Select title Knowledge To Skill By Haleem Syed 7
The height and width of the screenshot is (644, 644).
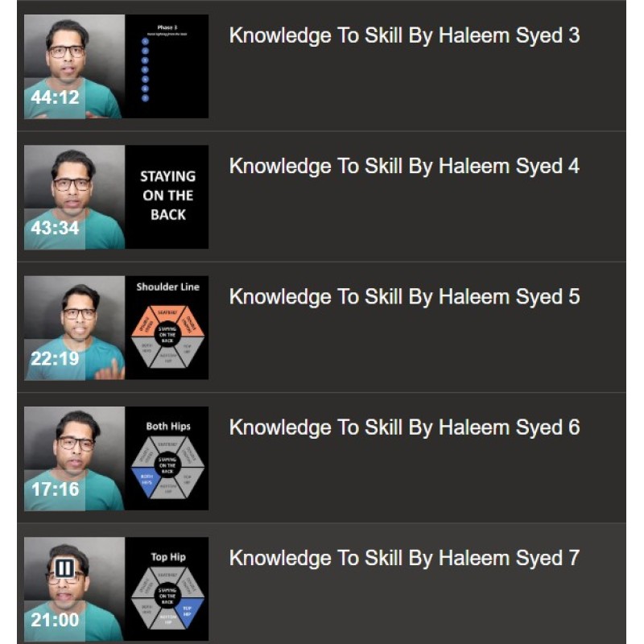pos(405,558)
